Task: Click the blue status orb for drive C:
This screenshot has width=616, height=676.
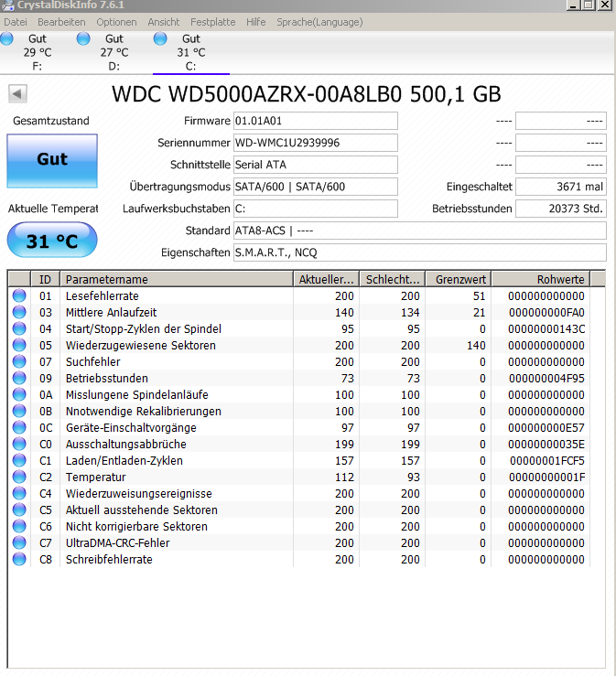Action: [160, 38]
